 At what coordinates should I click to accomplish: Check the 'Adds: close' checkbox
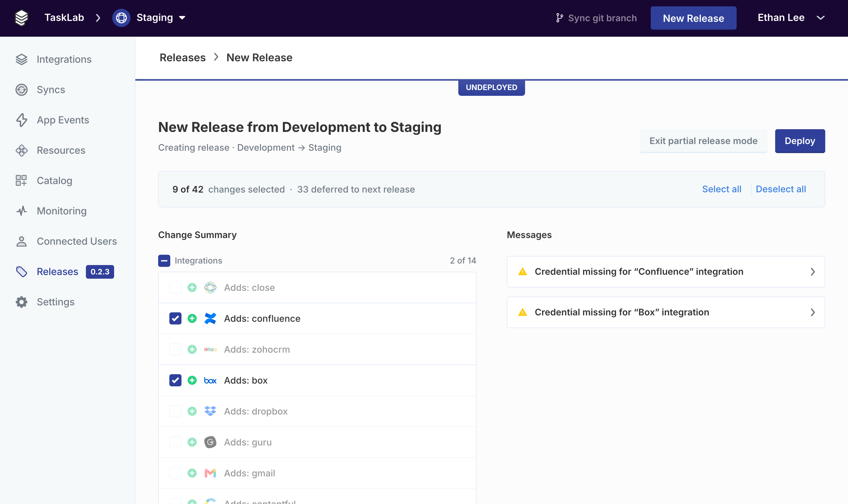(x=175, y=288)
